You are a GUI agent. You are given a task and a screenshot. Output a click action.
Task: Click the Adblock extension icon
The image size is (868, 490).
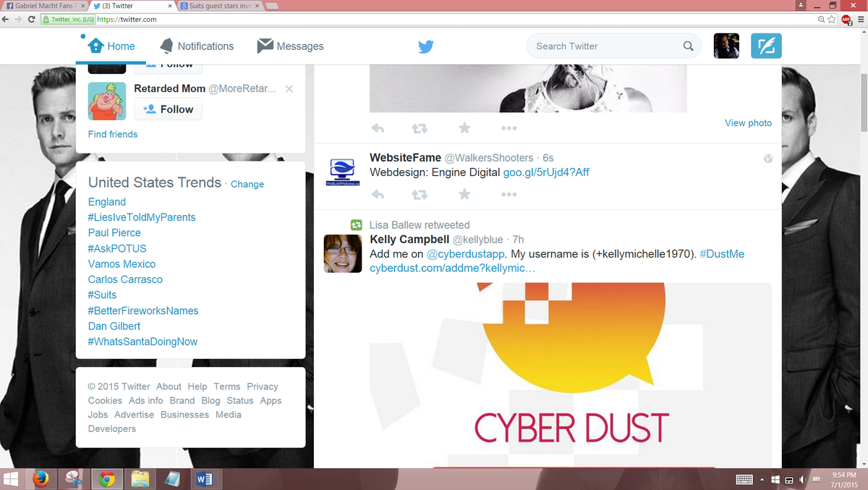point(846,20)
